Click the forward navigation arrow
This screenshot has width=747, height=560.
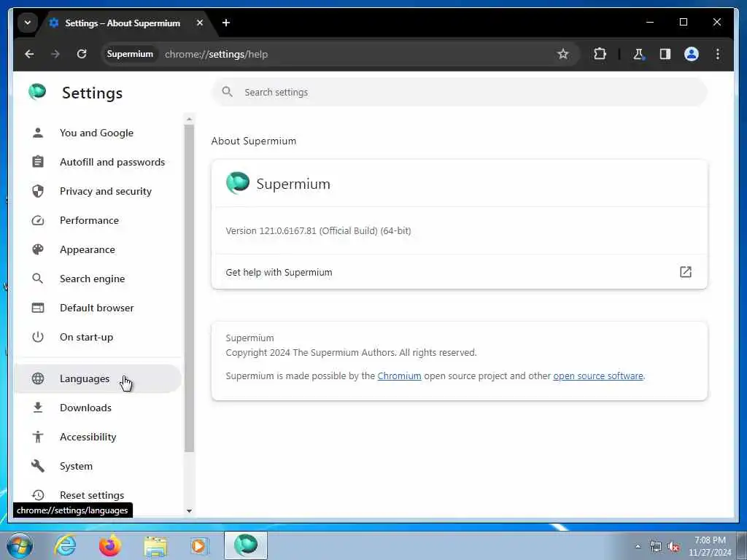(x=55, y=54)
